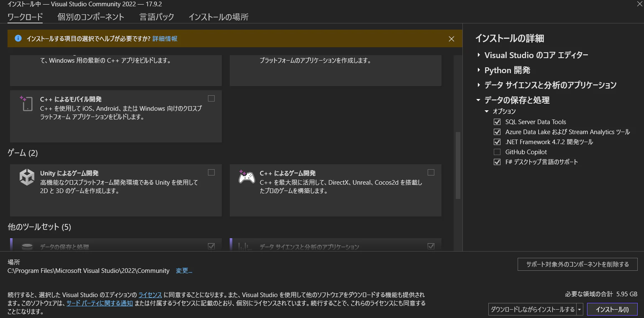This screenshot has height=318, width=644.
Task: Click the インストールの詳細 heading
Action: [x=510, y=38]
